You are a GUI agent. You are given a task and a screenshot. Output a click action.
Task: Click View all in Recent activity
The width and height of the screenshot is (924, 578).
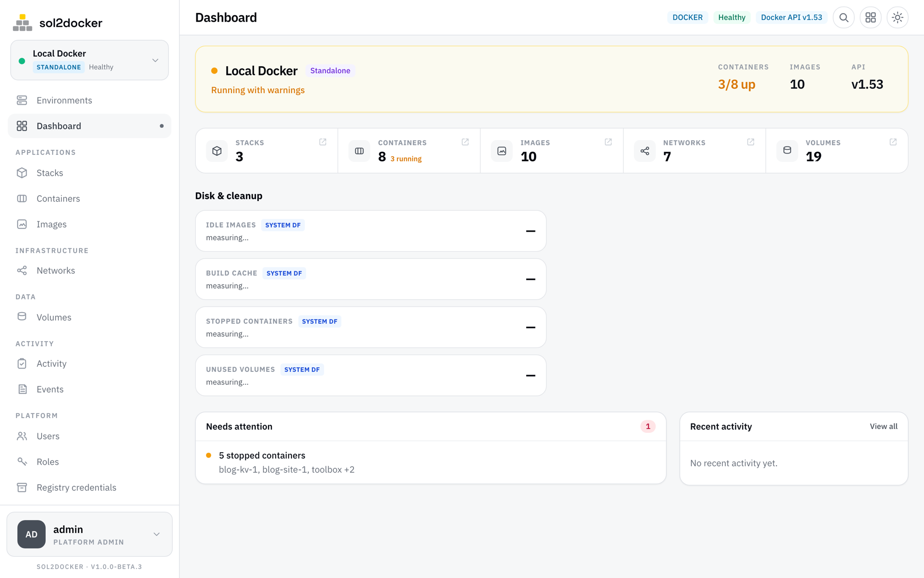tap(883, 426)
